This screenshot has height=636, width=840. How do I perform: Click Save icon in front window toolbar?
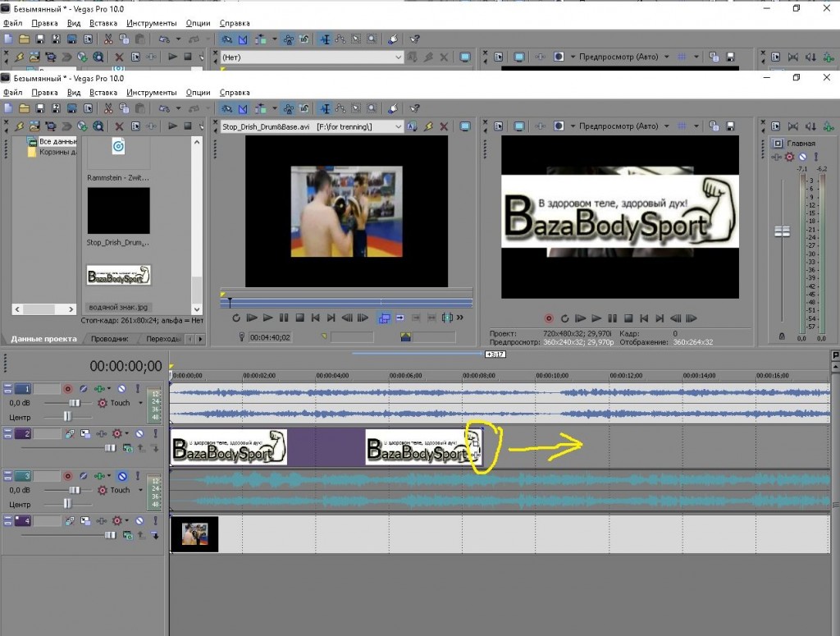coord(39,108)
